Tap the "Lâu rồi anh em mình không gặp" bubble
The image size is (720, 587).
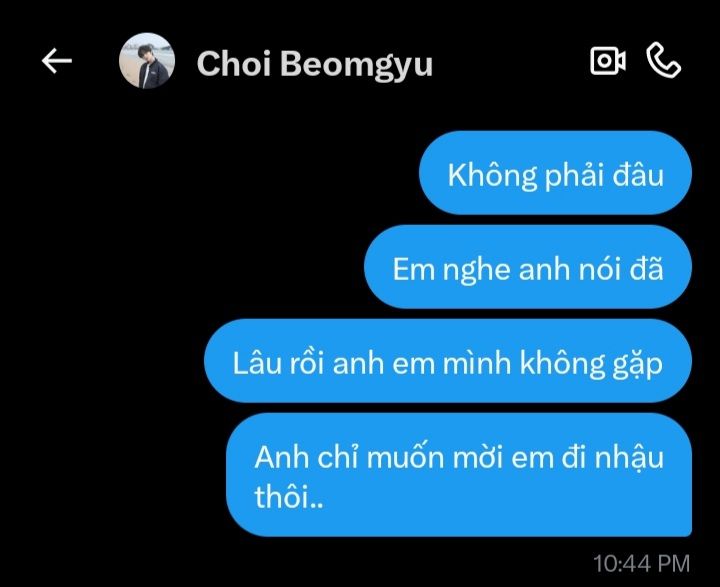click(448, 361)
